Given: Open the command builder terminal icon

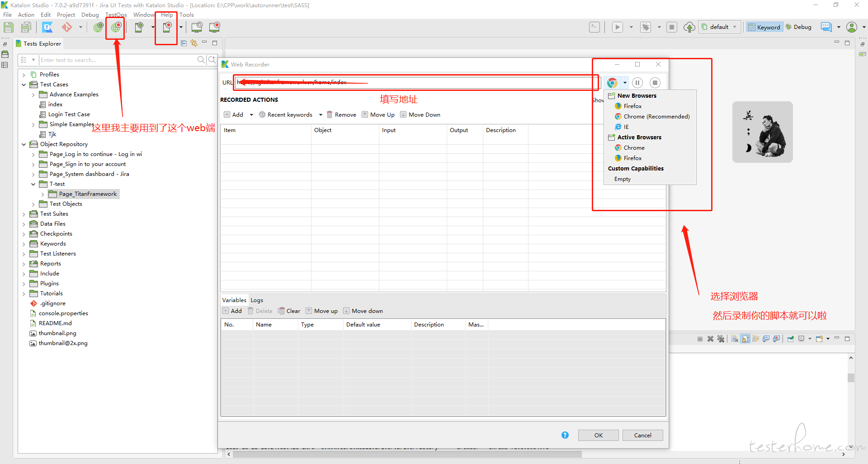Looking at the screenshot, I should click(594, 27).
